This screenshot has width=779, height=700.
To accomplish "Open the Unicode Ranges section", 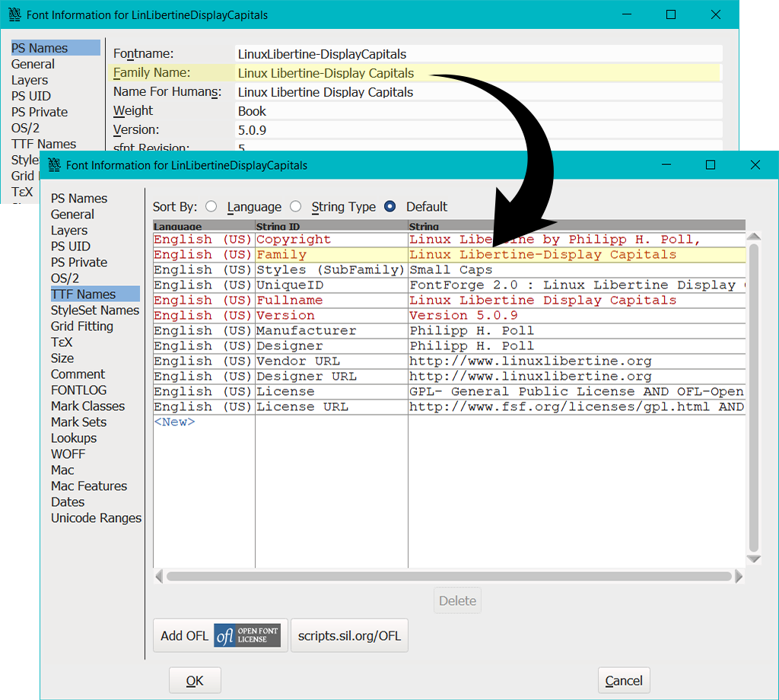I will (96, 517).
